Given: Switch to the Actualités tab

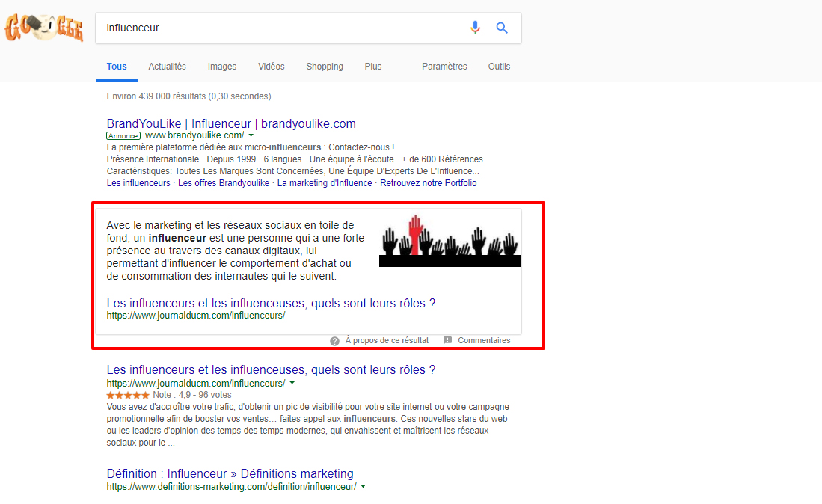Looking at the screenshot, I should [167, 67].
